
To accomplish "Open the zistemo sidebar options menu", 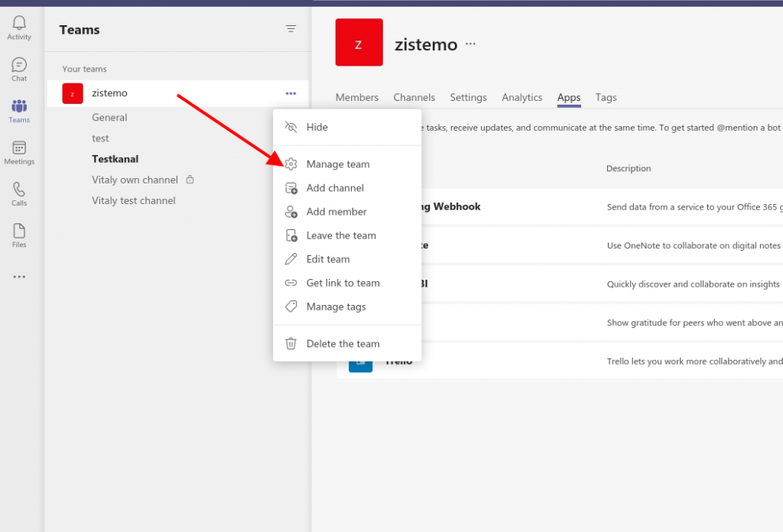I will (290, 92).
